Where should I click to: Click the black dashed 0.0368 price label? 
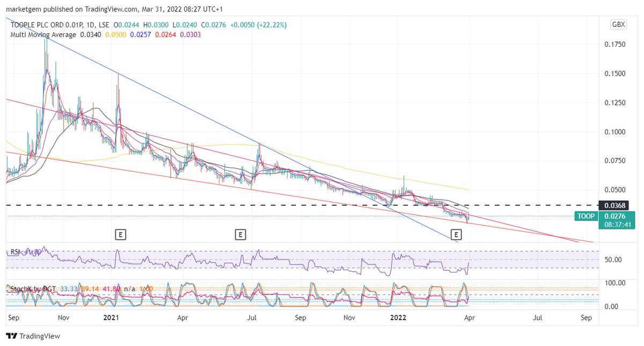tap(615, 205)
